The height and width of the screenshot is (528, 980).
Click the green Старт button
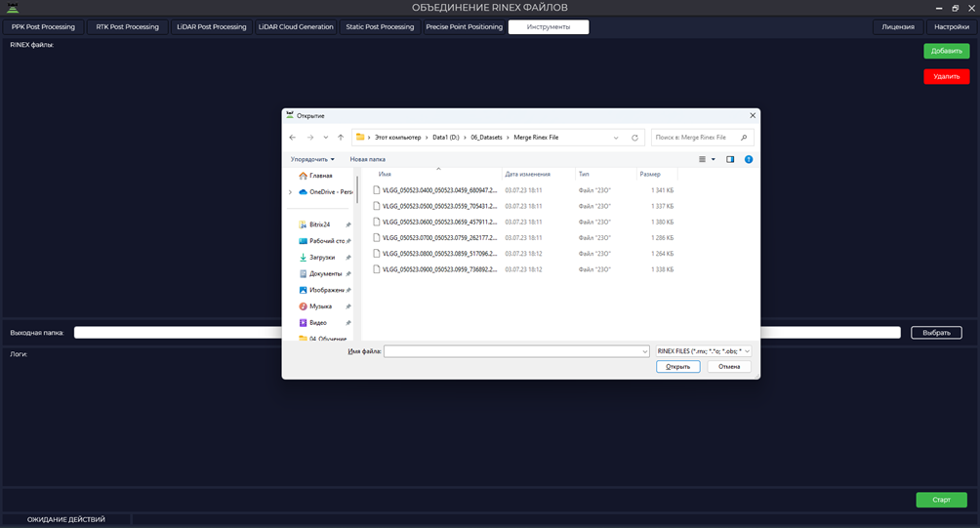point(941,500)
